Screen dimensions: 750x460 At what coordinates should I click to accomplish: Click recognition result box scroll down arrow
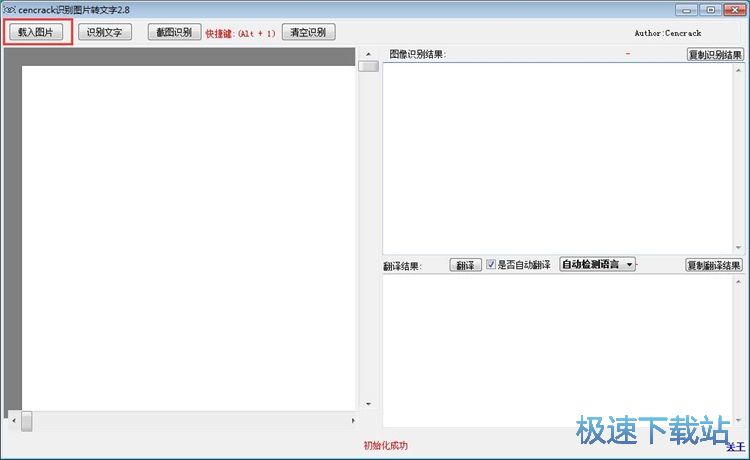click(739, 247)
